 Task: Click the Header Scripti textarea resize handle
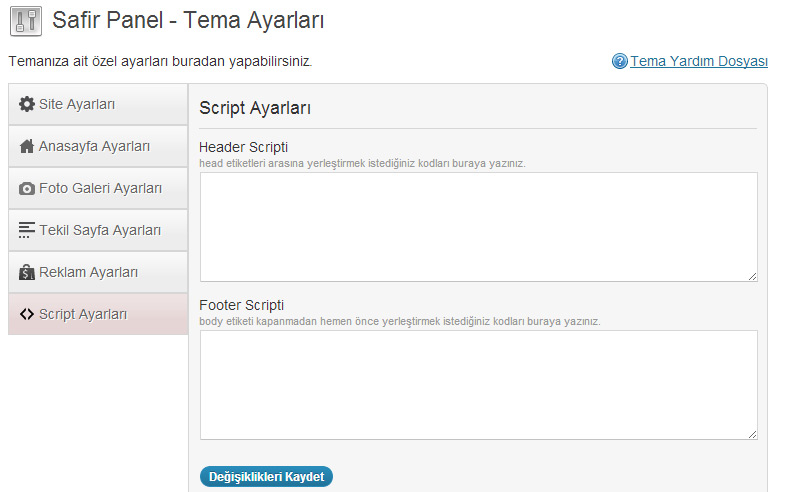click(x=753, y=277)
